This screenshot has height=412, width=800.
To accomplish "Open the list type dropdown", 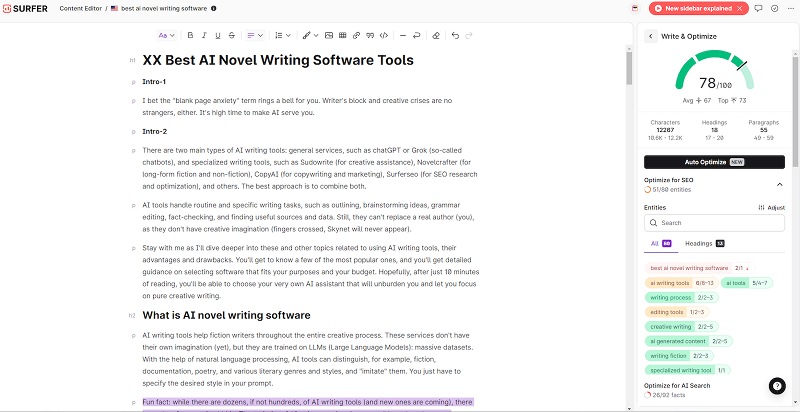I will 283,36.
